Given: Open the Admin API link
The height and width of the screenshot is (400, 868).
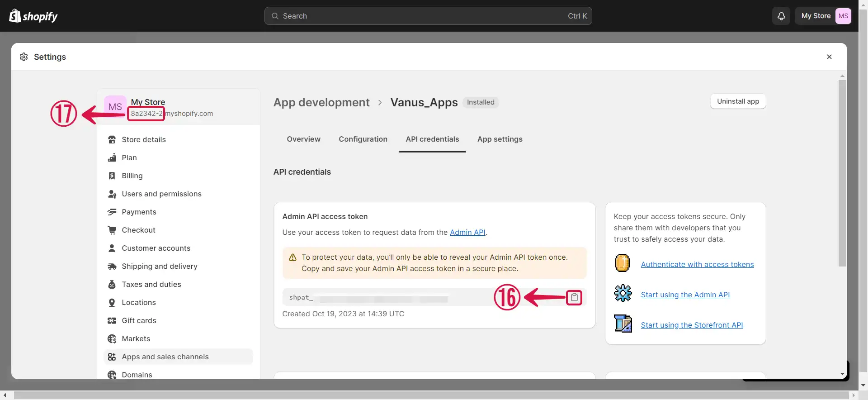Looking at the screenshot, I should (467, 232).
